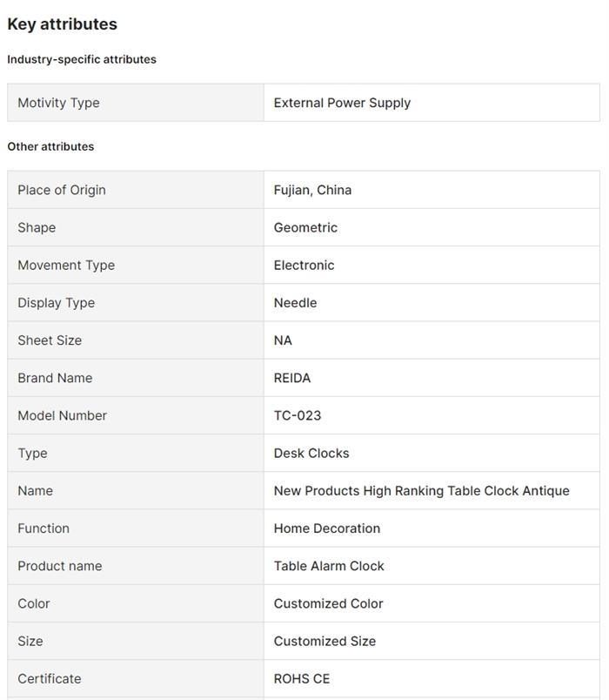Image resolution: width=609 pixels, height=700 pixels.
Task: Click the Home Decoration function value
Action: (x=326, y=528)
